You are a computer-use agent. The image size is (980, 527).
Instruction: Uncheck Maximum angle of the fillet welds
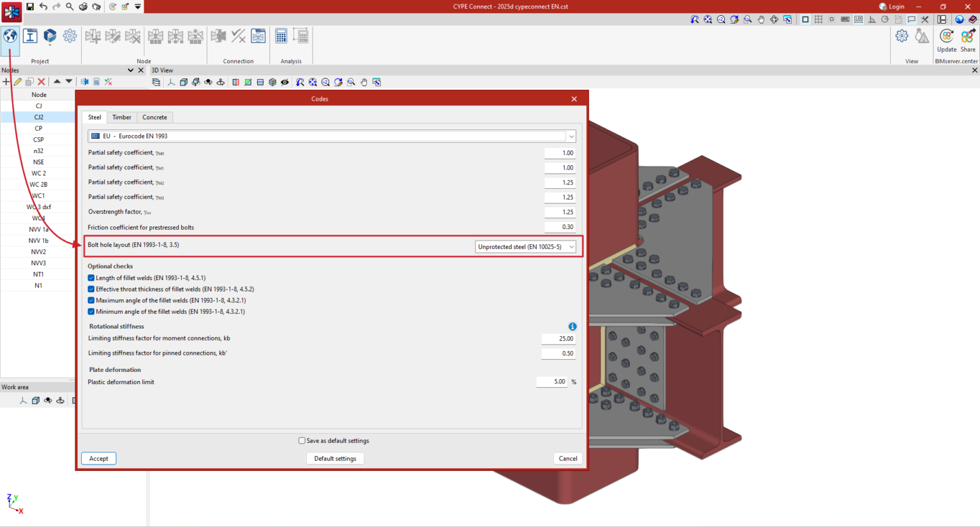pyautogui.click(x=91, y=300)
